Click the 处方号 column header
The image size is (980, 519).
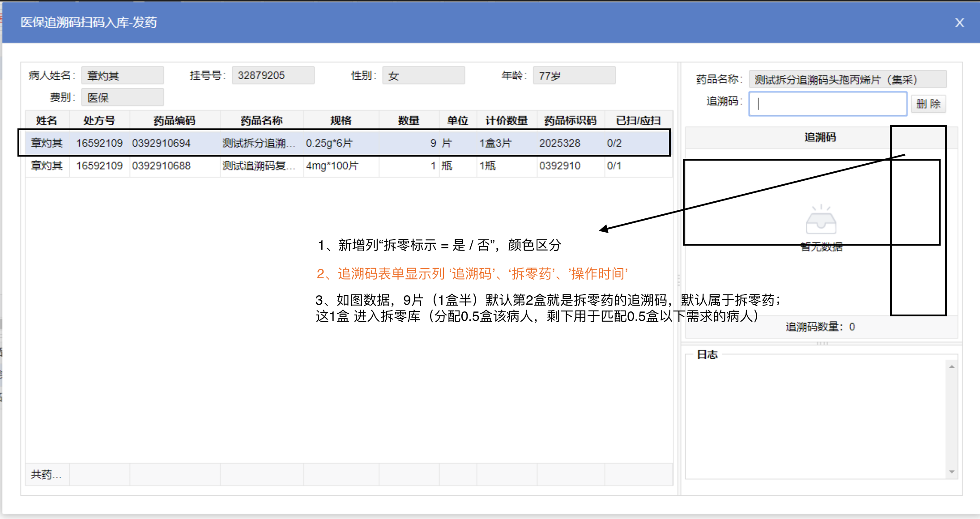point(99,121)
